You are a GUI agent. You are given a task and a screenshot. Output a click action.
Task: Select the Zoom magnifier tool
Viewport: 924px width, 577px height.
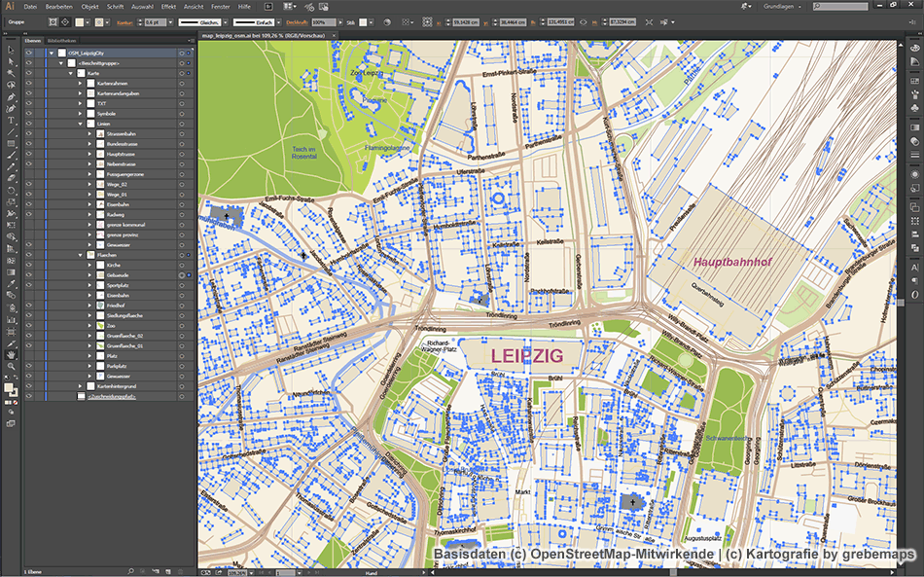[x=12, y=366]
